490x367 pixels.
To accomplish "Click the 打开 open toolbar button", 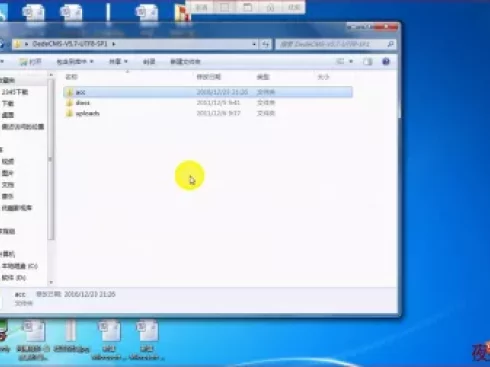I will click(x=30, y=62).
